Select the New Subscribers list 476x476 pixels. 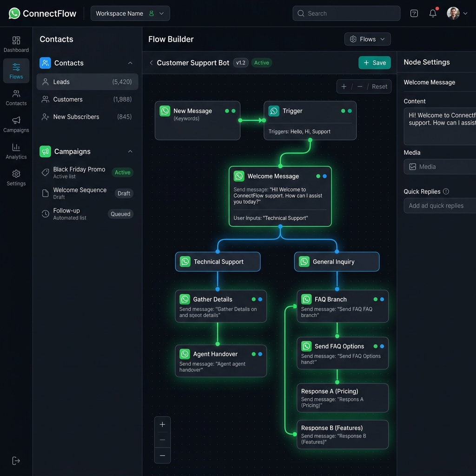pos(87,117)
